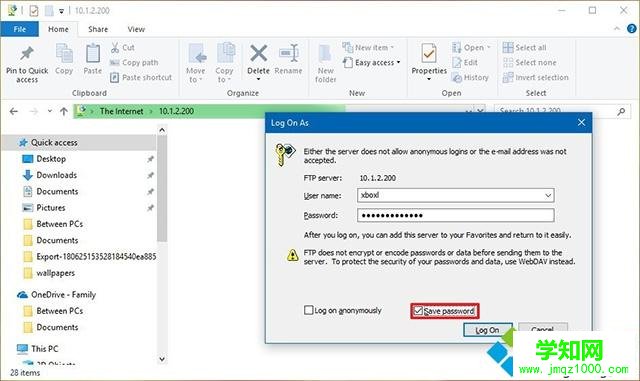Close the Log On As dialog

click(582, 123)
